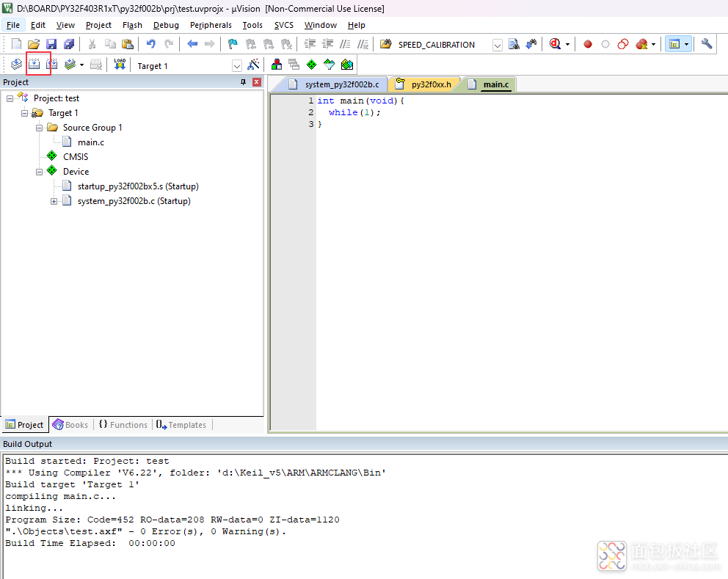This screenshot has height=579, width=728.
Task: Collapse the Device component node
Action: coord(40,172)
